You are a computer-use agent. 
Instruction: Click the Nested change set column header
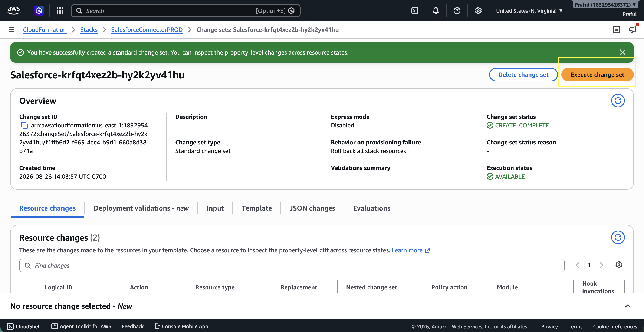coord(372,287)
